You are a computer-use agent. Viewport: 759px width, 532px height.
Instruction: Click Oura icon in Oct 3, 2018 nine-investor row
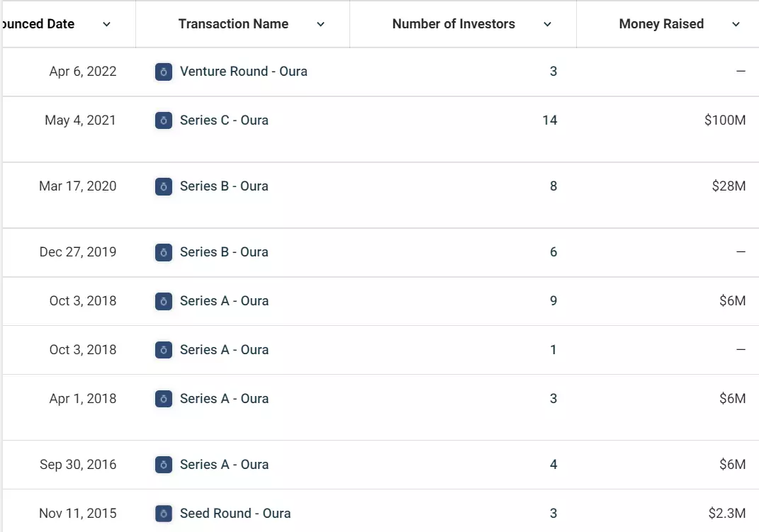click(x=164, y=301)
